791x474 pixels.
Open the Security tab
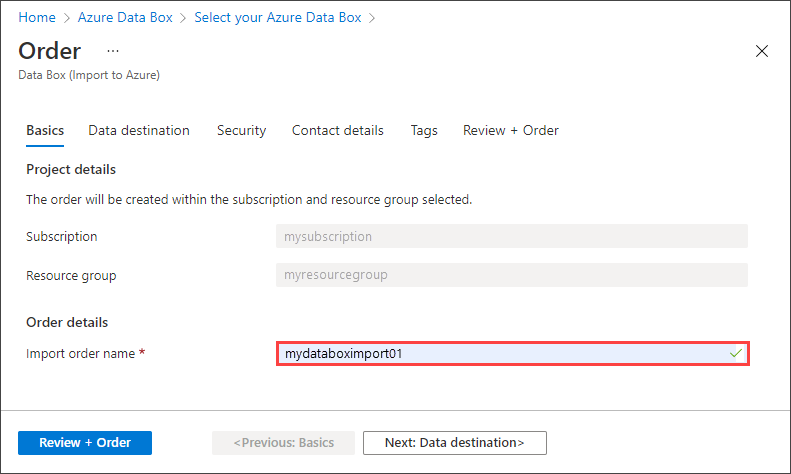(241, 130)
